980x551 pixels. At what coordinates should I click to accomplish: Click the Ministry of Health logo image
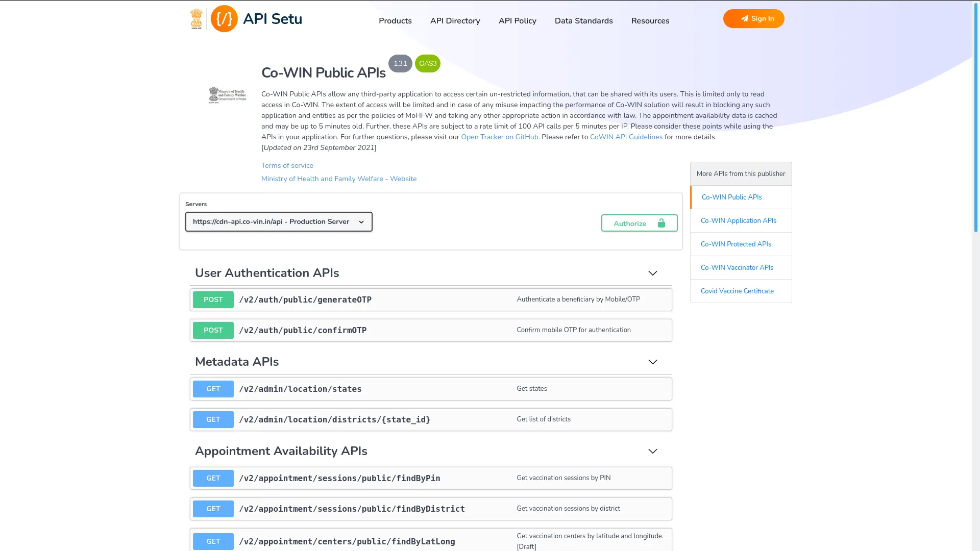coord(227,95)
